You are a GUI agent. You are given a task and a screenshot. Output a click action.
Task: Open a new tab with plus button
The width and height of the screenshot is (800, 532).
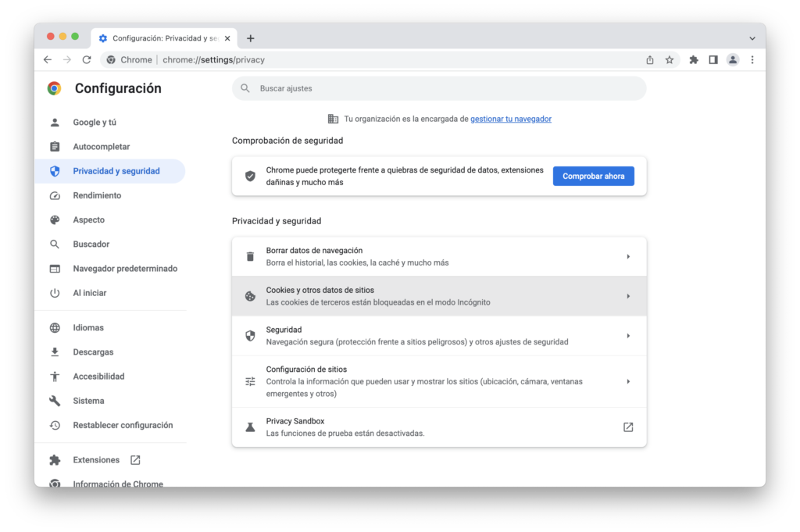coord(251,38)
